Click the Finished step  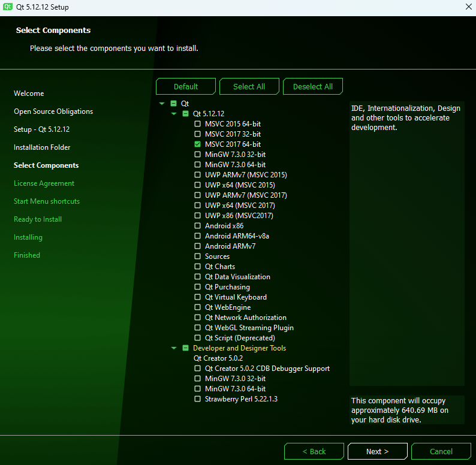point(27,255)
